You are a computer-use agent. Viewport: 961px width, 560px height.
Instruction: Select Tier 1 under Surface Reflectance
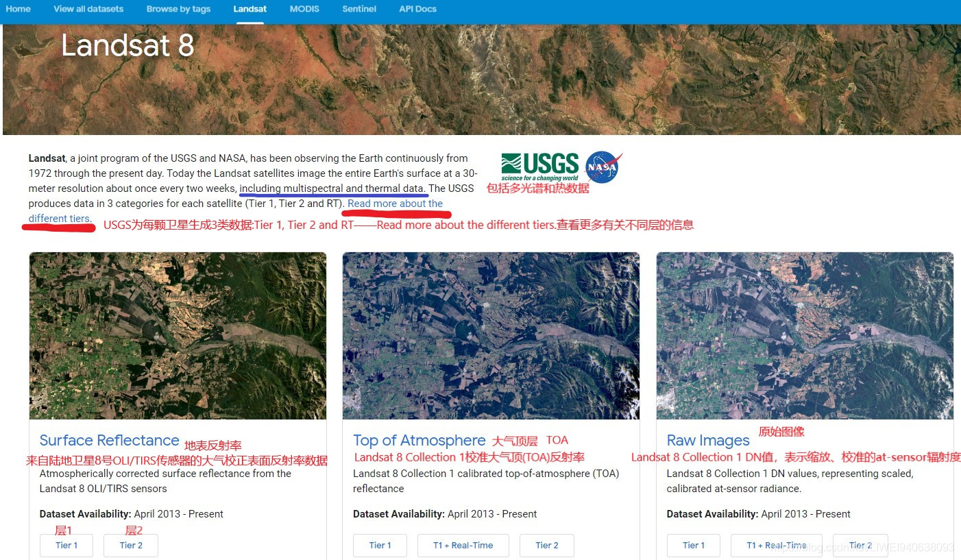point(66,546)
